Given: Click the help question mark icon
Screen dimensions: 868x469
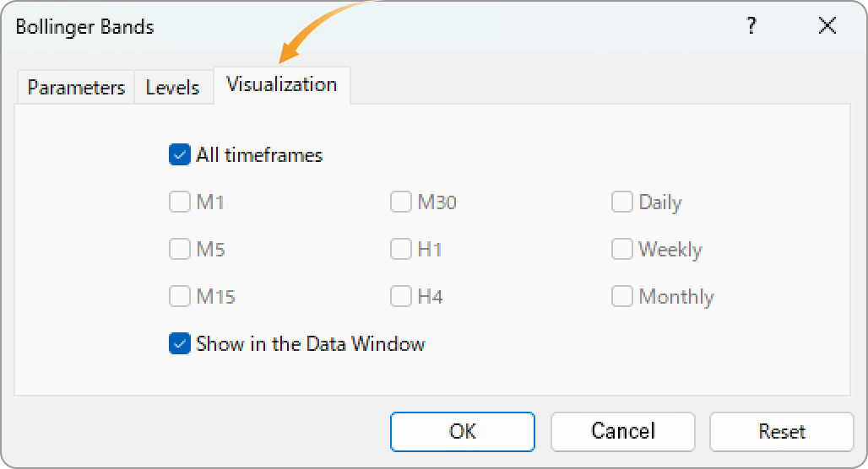Looking at the screenshot, I should 751,25.
